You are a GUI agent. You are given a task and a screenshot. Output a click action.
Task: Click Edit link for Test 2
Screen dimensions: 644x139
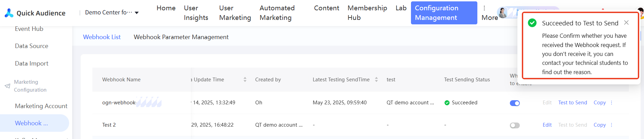[x=547, y=125]
